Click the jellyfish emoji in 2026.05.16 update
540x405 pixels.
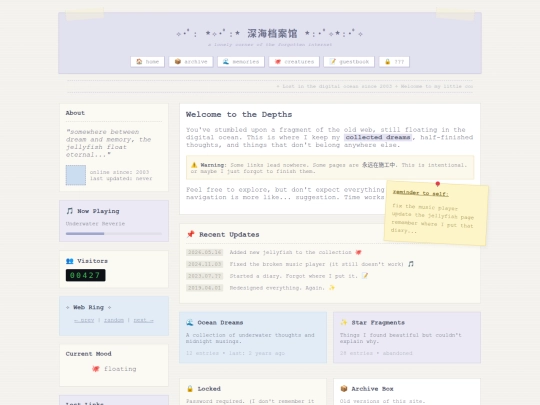click(x=359, y=252)
